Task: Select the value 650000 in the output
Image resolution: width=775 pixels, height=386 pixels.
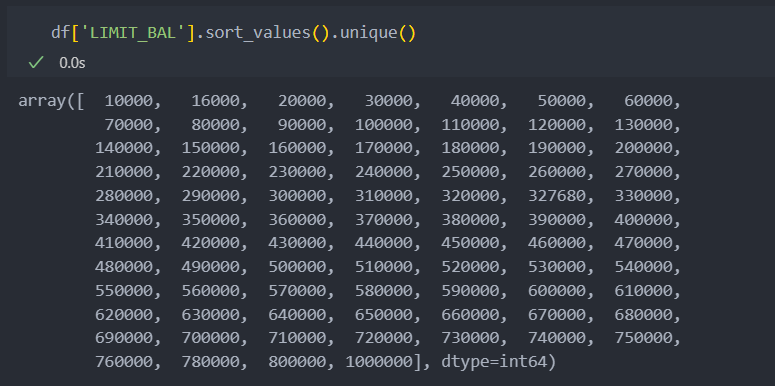Action: (x=384, y=315)
